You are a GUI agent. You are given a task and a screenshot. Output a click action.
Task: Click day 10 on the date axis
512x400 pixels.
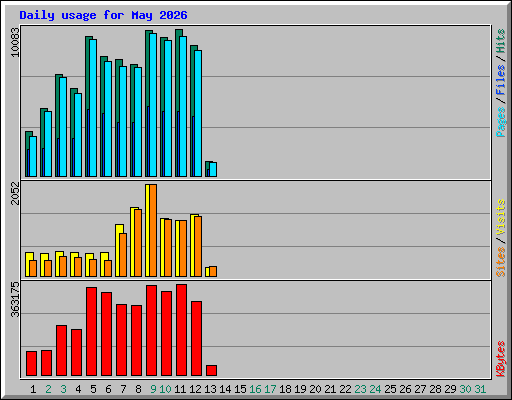165,389
